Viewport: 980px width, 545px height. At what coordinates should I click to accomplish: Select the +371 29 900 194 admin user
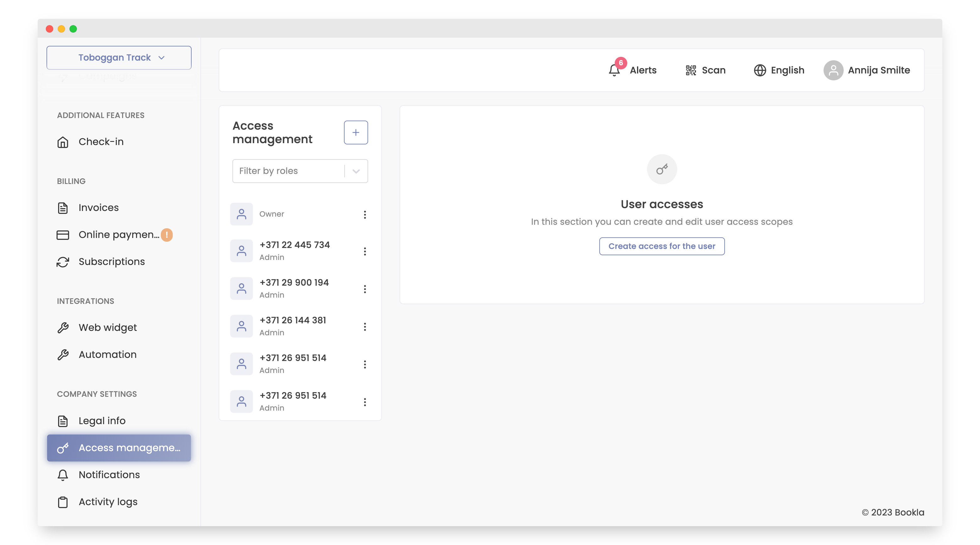tap(294, 288)
